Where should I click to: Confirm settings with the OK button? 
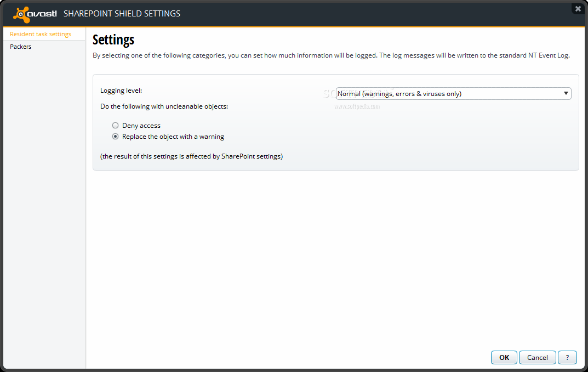[504, 357]
